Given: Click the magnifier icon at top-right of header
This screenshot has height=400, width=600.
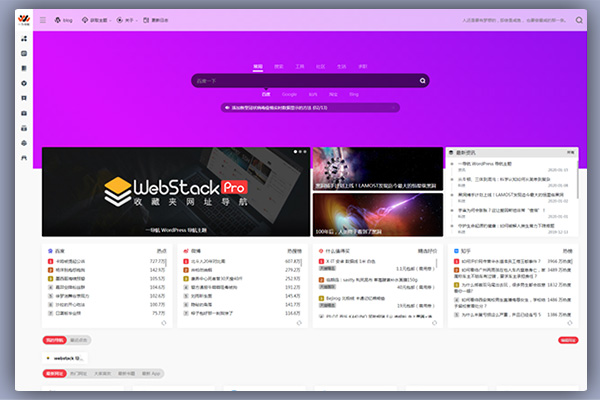Looking at the screenshot, I should tap(579, 20).
